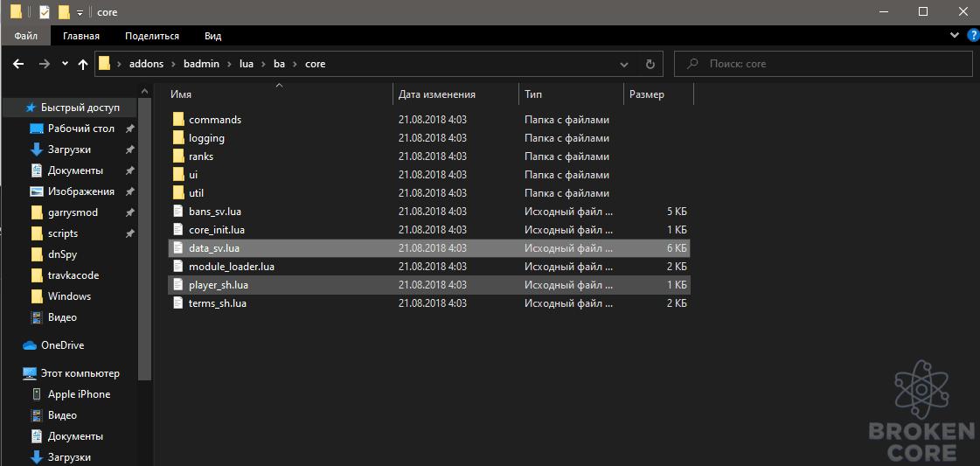
Task: Click Properties icon in quick access toolbar
Action: click(x=45, y=12)
